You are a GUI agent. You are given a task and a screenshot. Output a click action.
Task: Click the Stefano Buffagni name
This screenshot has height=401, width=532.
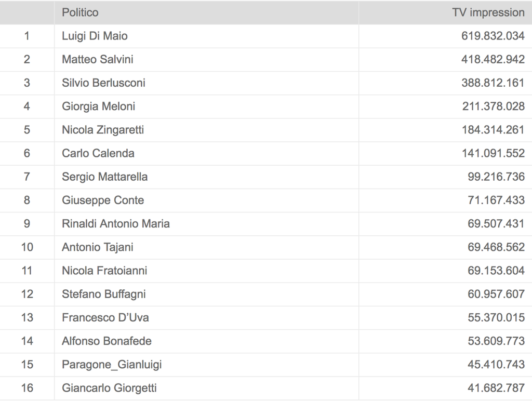(104, 294)
